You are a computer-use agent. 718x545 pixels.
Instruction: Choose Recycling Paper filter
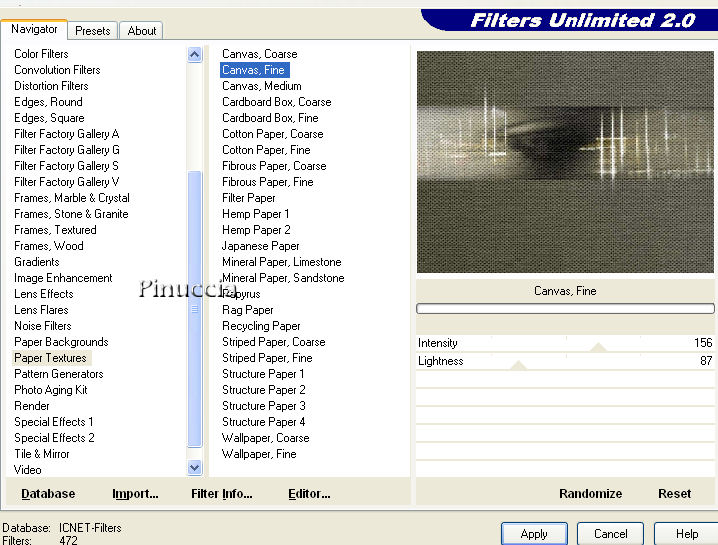261,326
